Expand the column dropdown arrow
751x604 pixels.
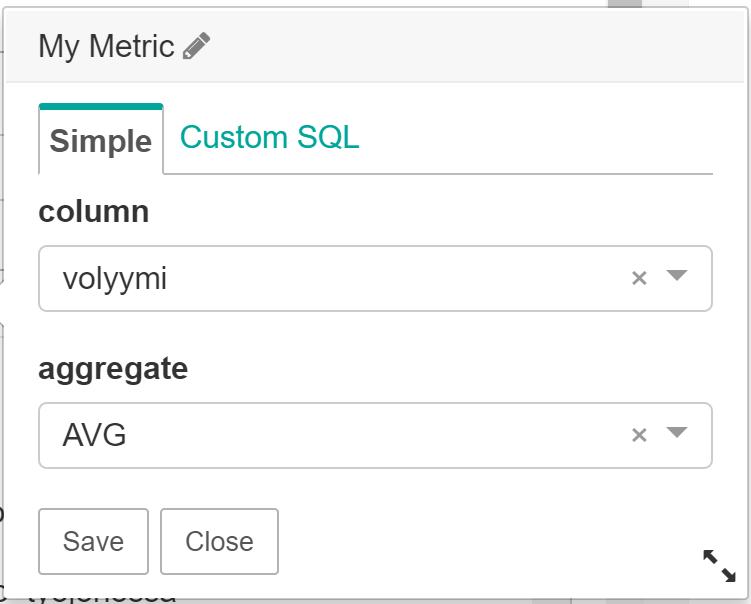(x=677, y=277)
